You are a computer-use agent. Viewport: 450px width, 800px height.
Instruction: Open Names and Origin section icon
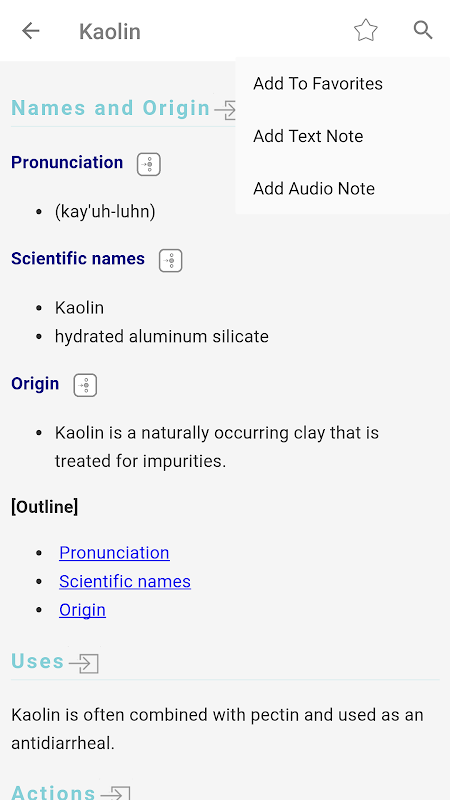point(225,110)
